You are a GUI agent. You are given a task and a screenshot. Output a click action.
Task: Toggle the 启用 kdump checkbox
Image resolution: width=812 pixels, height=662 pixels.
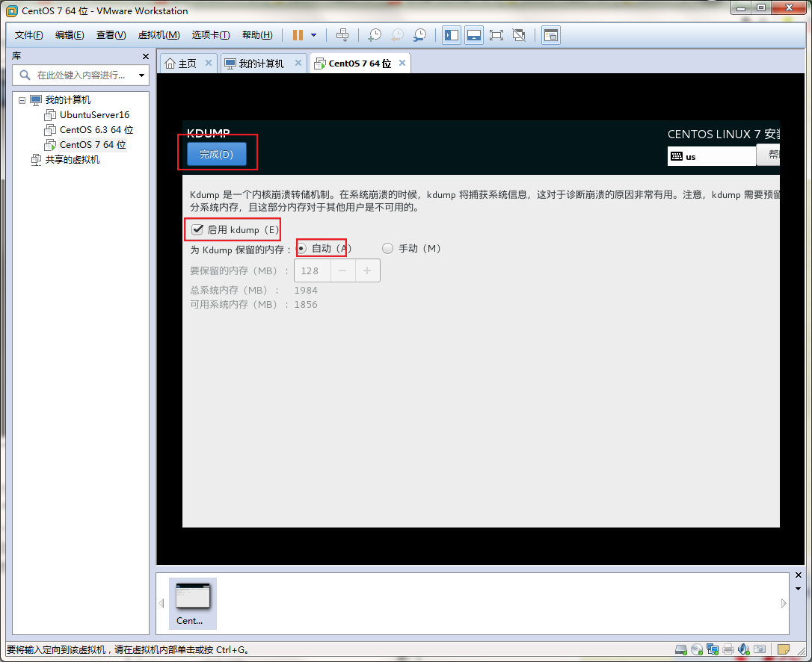[197, 229]
